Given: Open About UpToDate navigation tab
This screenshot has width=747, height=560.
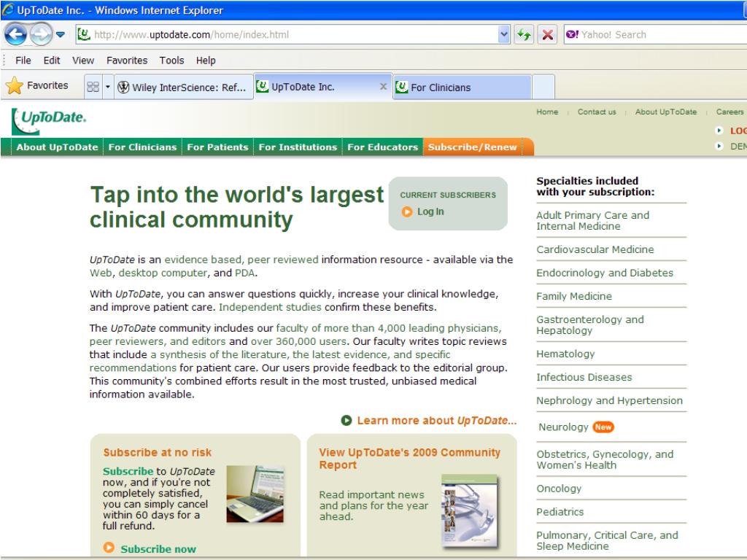Looking at the screenshot, I should point(57,147).
